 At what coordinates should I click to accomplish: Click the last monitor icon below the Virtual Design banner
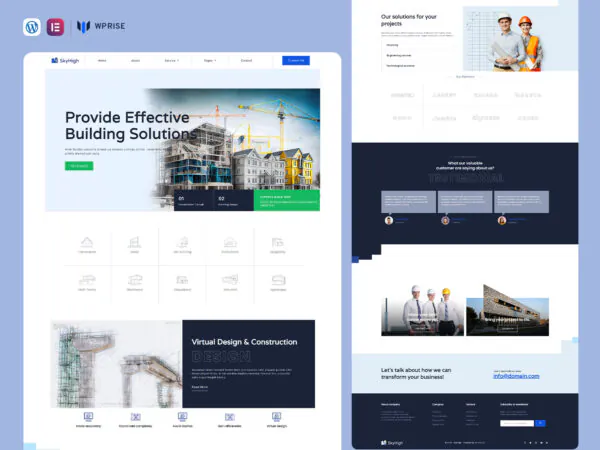point(277,416)
